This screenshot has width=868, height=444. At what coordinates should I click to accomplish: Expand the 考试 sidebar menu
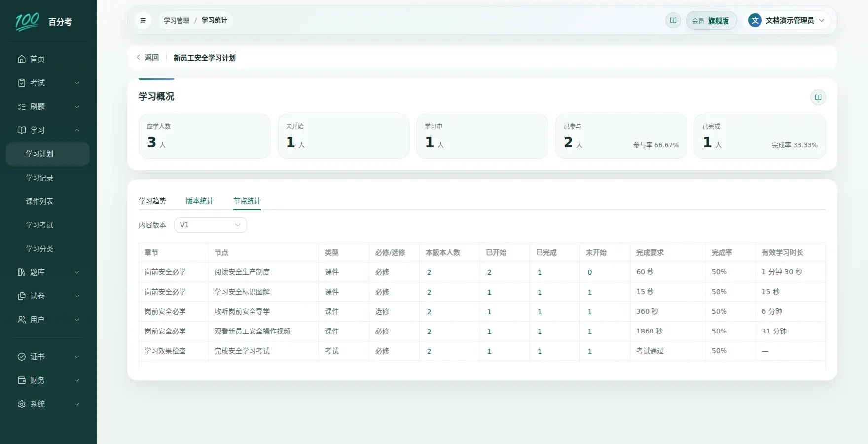48,83
